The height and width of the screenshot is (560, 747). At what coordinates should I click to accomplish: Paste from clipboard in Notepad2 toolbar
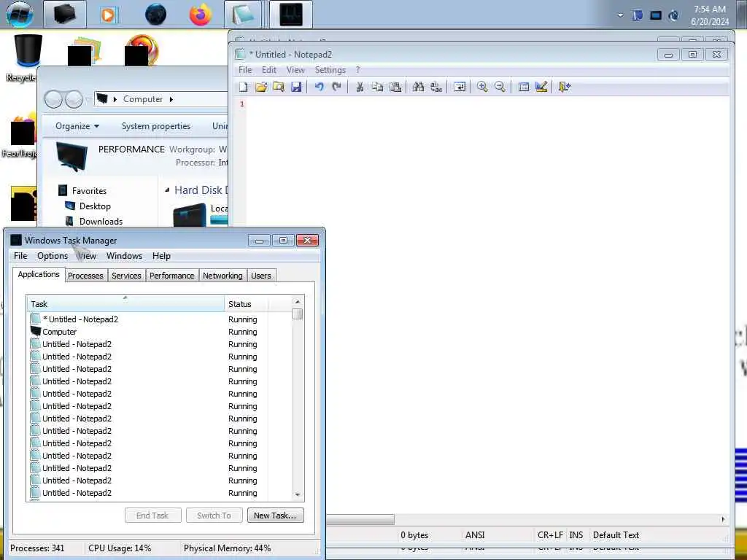coord(395,87)
